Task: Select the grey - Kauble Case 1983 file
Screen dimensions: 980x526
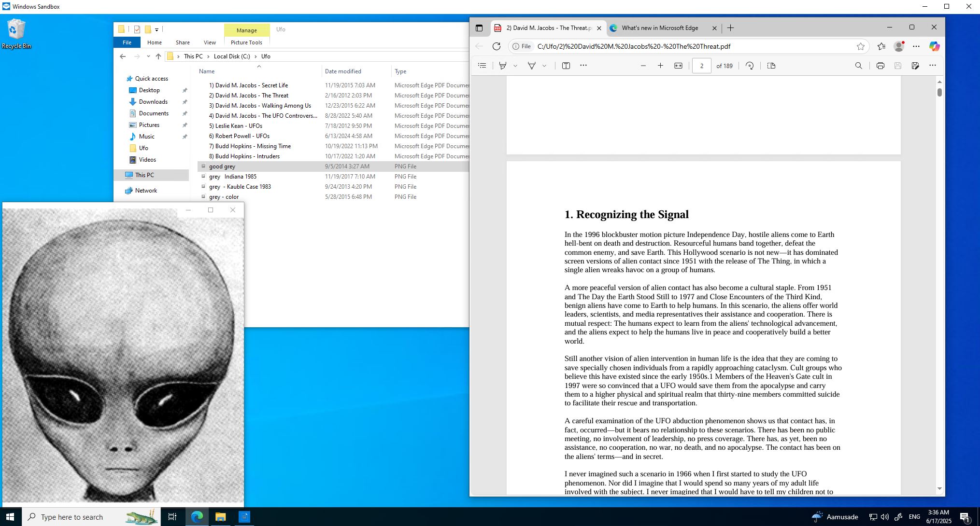Action: (240, 187)
